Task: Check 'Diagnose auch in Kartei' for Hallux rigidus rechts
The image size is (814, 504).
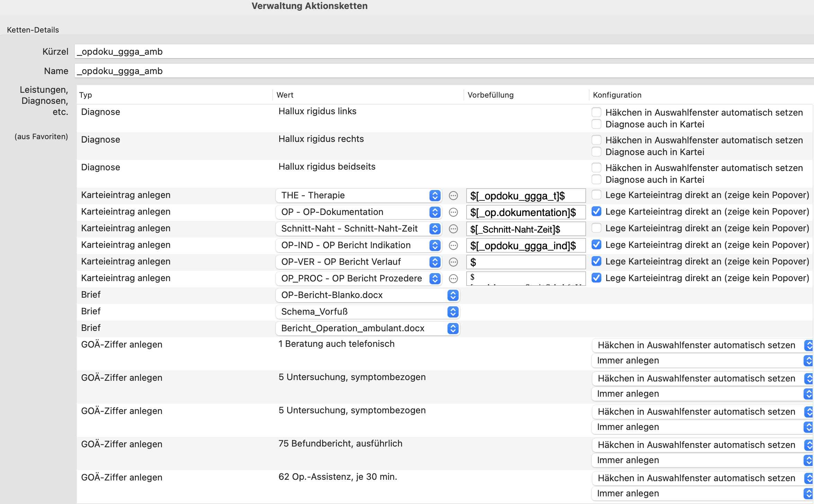Action: pyautogui.click(x=596, y=152)
